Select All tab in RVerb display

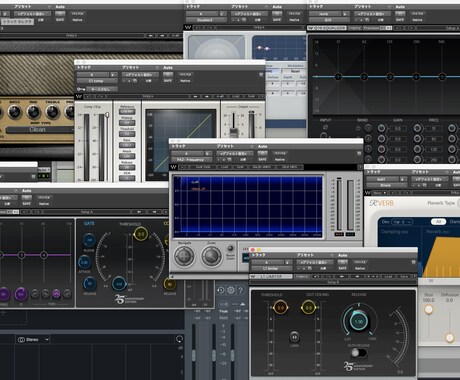pos(439,222)
